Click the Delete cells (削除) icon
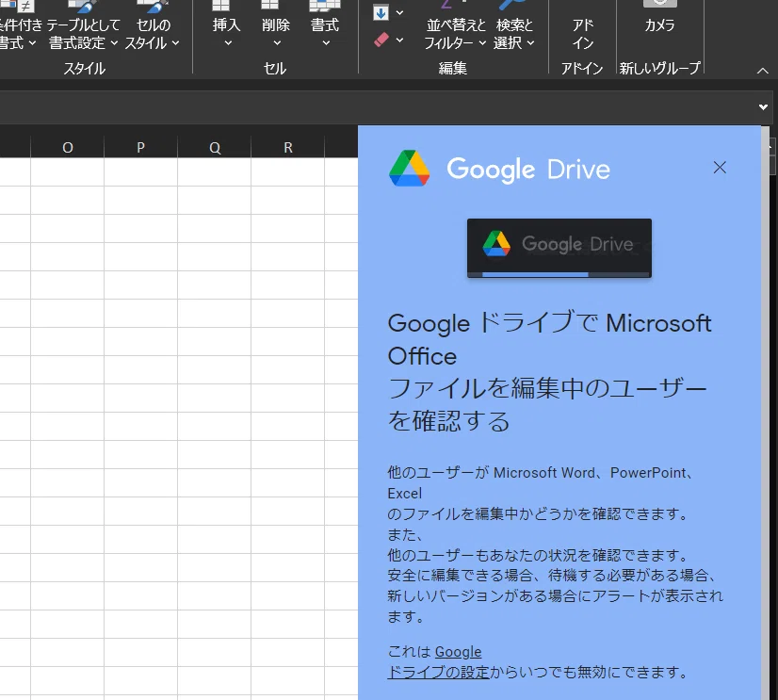 [x=270, y=5]
